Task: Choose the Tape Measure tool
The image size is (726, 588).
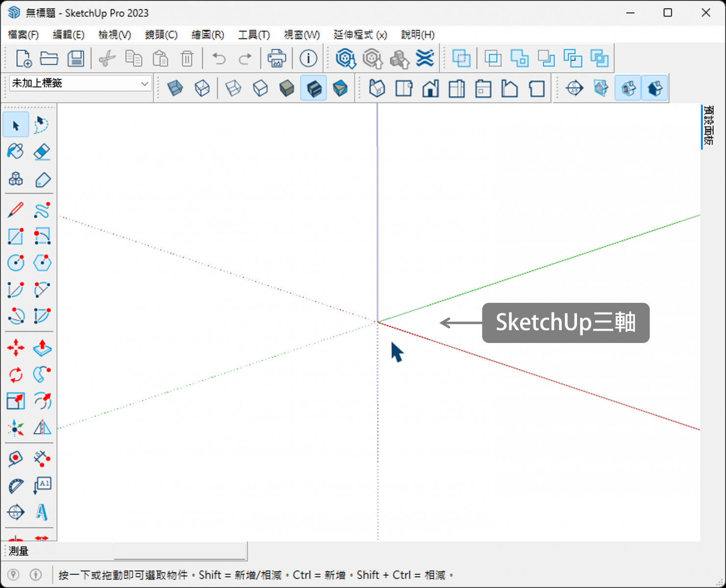Action: 16,459
